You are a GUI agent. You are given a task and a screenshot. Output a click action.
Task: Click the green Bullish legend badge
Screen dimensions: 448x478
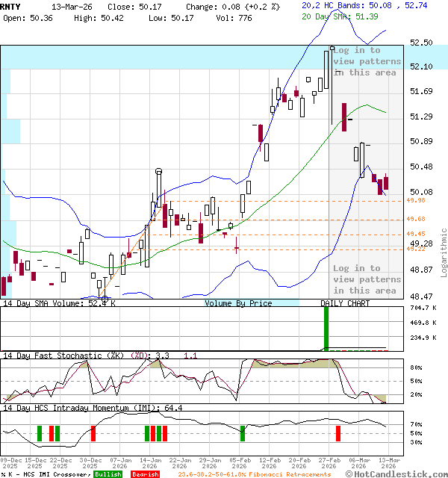pyautogui.click(x=108, y=474)
